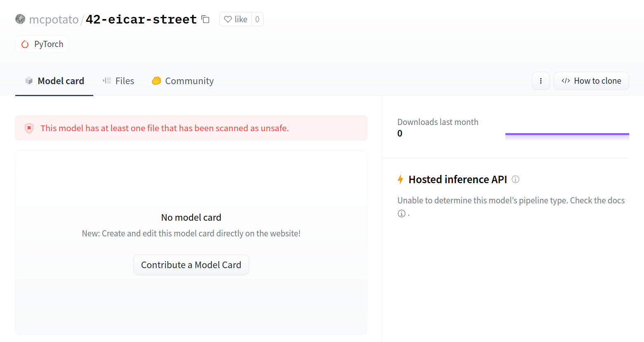
Task: Click the 42-eicar-street model name
Action: pyautogui.click(x=141, y=19)
